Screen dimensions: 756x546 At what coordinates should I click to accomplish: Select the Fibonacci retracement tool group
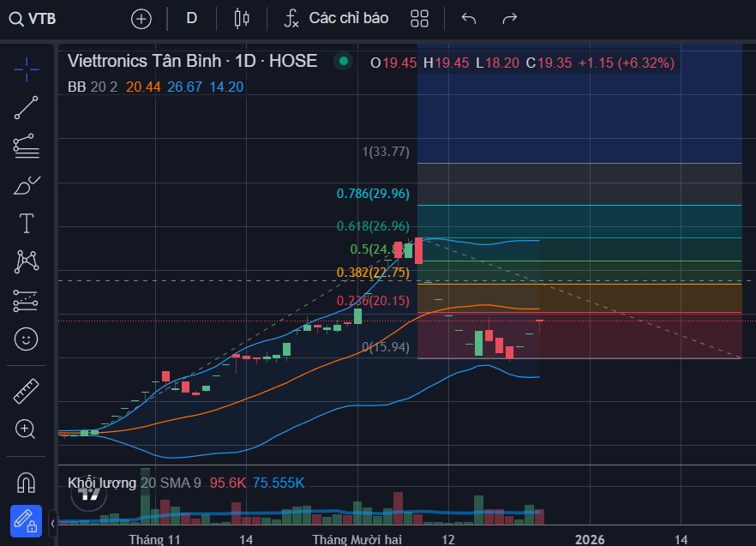pyautogui.click(x=26, y=147)
